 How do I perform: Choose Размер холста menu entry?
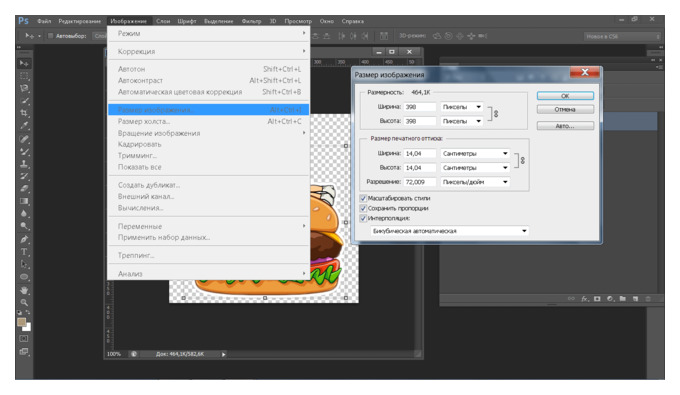click(209, 121)
